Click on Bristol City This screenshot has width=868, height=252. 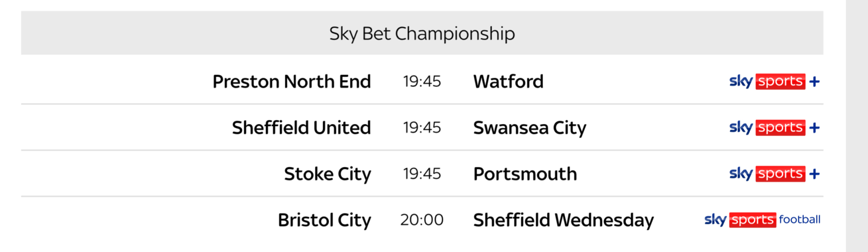pos(324,220)
